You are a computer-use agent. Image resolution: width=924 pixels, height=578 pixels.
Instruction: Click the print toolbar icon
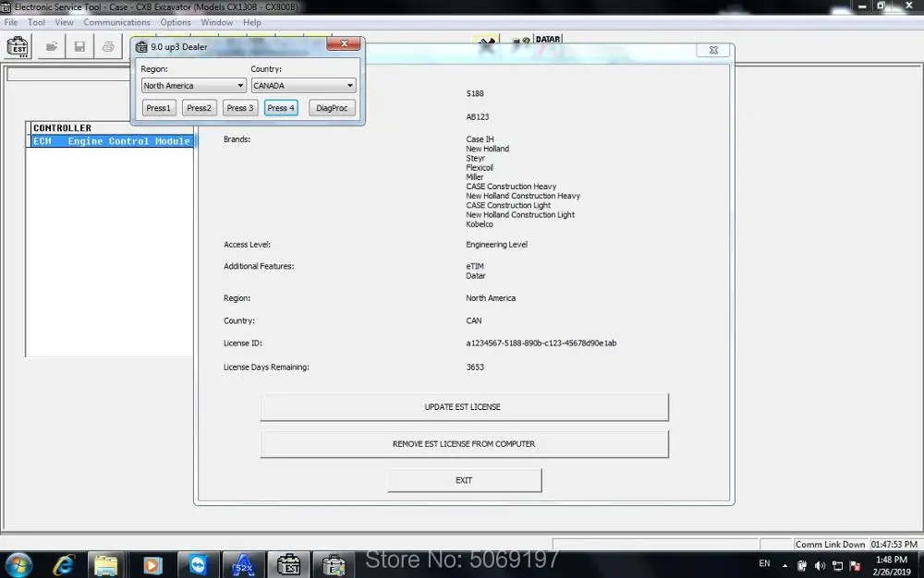point(108,46)
